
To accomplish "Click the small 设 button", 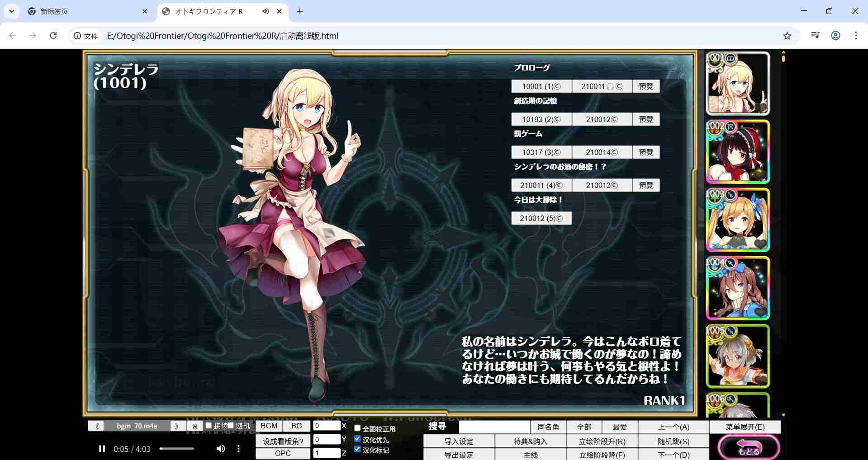I will [x=195, y=426].
